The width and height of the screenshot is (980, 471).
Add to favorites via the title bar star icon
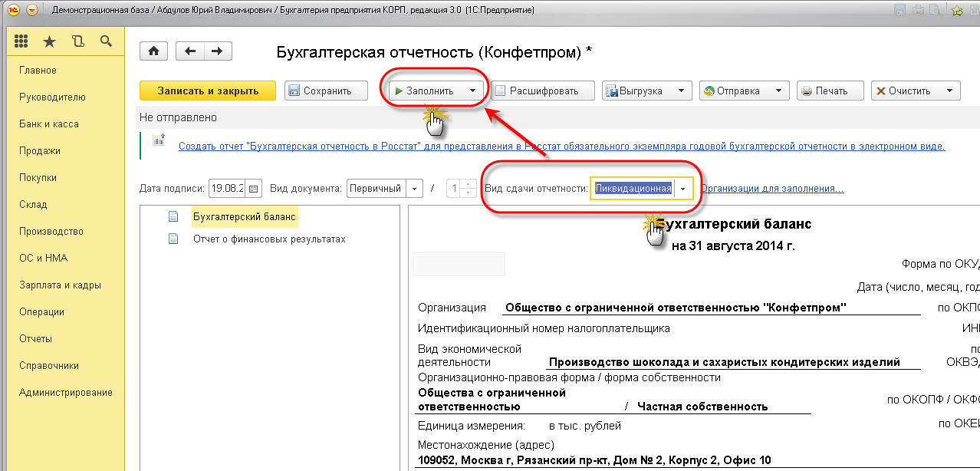957,11
